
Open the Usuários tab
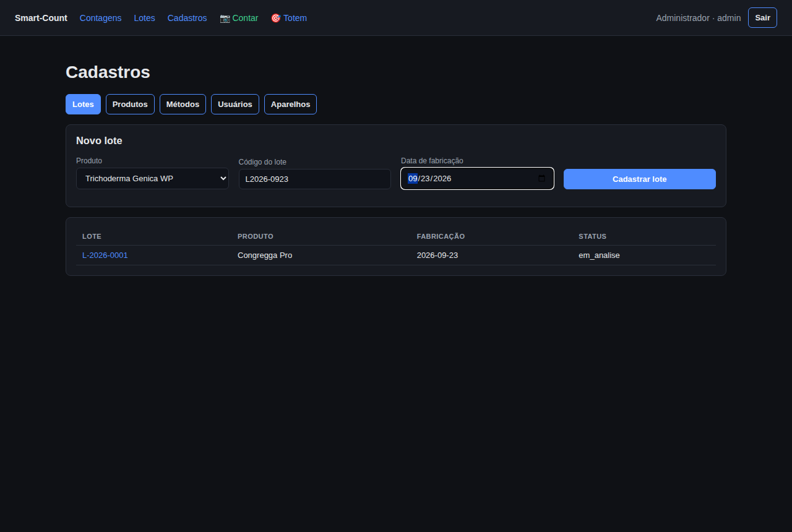(x=235, y=105)
